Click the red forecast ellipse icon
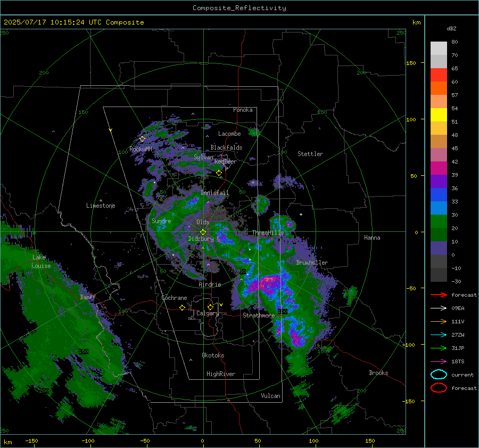479x448 pixels. 439,388
